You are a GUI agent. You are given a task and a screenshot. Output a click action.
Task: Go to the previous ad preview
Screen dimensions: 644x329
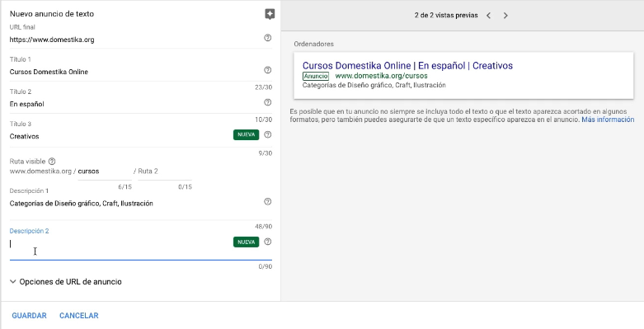488,16
